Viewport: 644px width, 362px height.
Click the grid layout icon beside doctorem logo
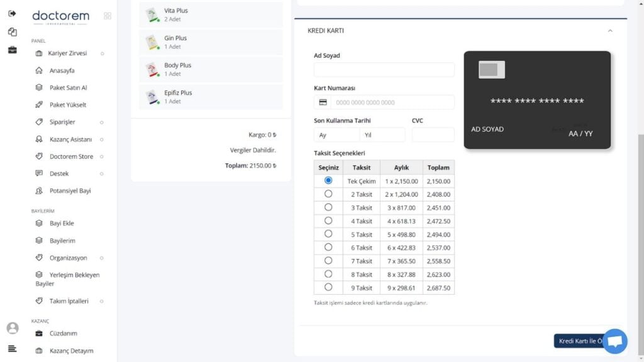click(x=108, y=16)
